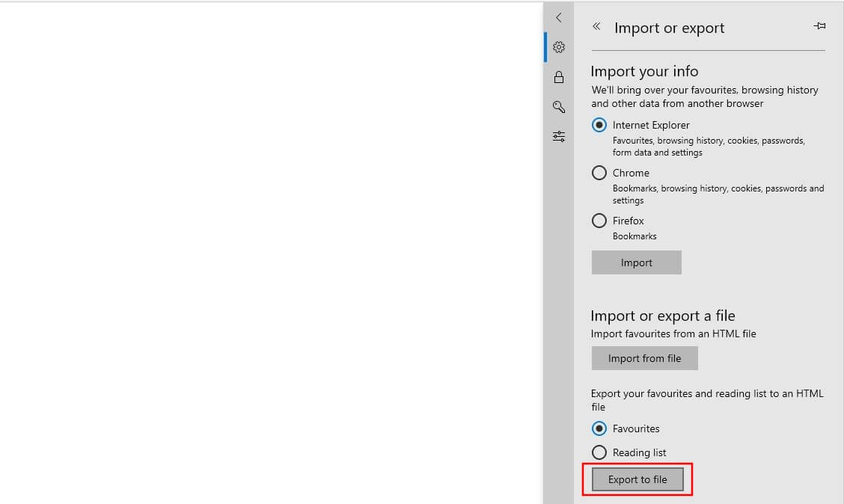This screenshot has width=844, height=504.
Task: Select Favourites for export
Action: [x=599, y=428]
